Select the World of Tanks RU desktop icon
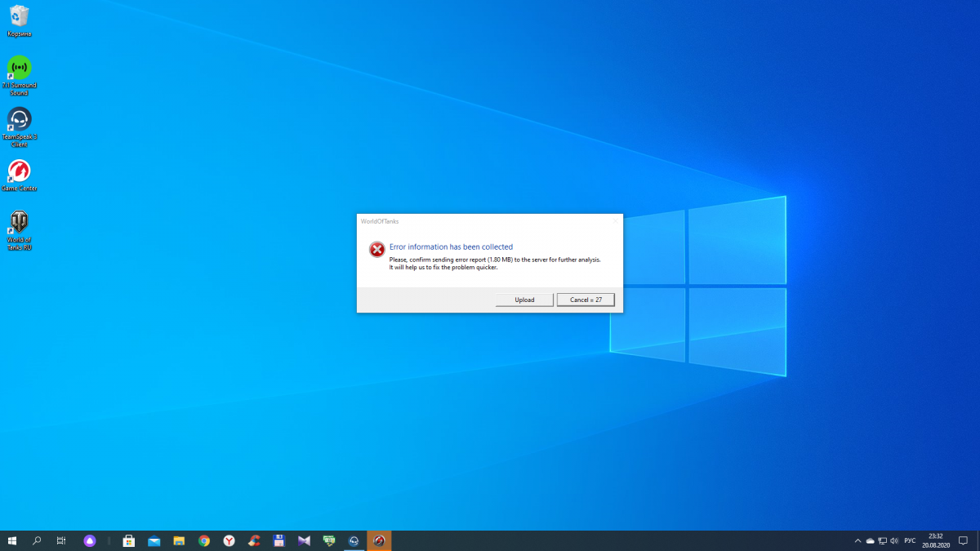 (x=19, y=223)
